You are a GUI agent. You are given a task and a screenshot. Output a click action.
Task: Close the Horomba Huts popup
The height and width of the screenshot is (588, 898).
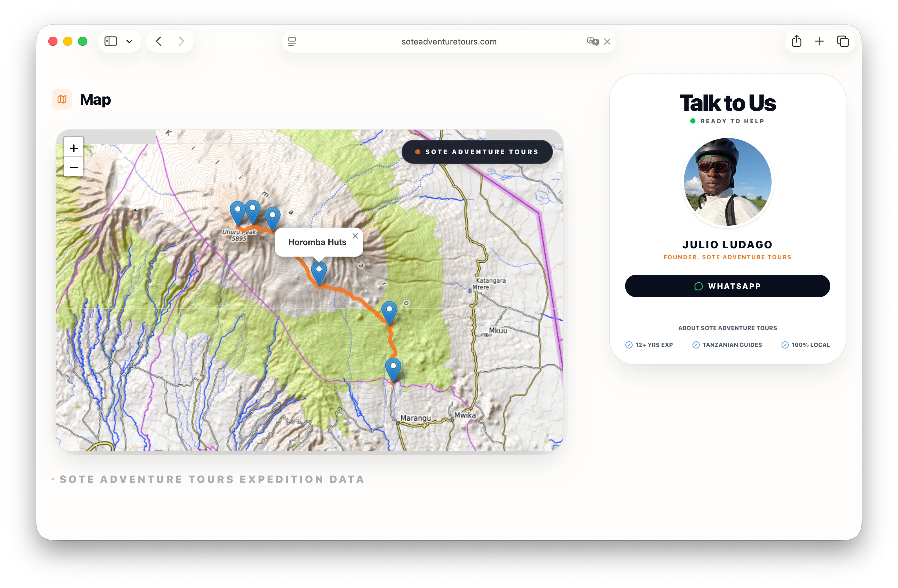(x=355, y=236)
